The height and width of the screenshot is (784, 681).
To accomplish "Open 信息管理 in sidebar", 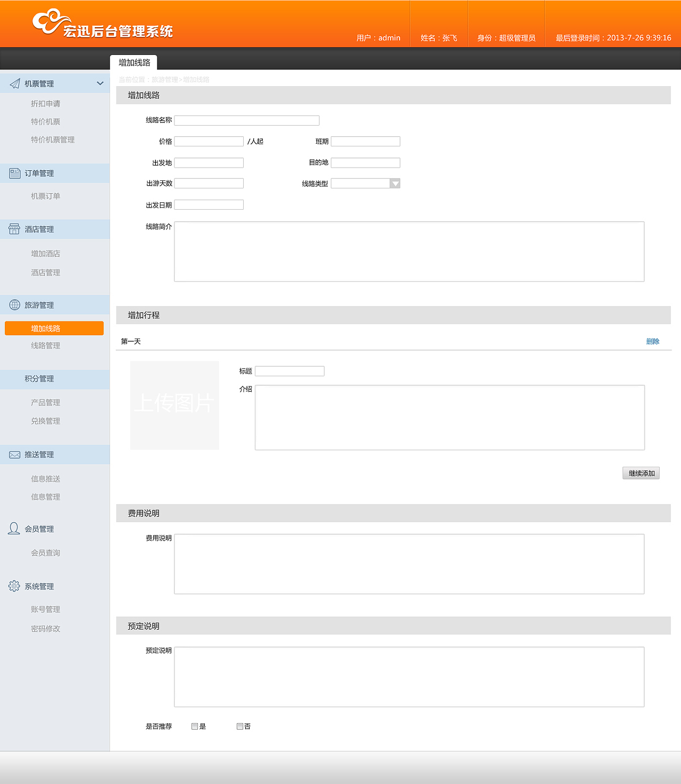I will pos(46,497).
